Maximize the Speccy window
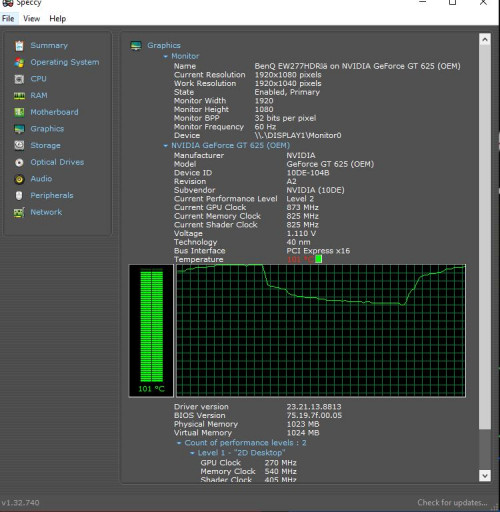This screenshot has width=500, height=512. pyautogui.click(x=453, y=3)
